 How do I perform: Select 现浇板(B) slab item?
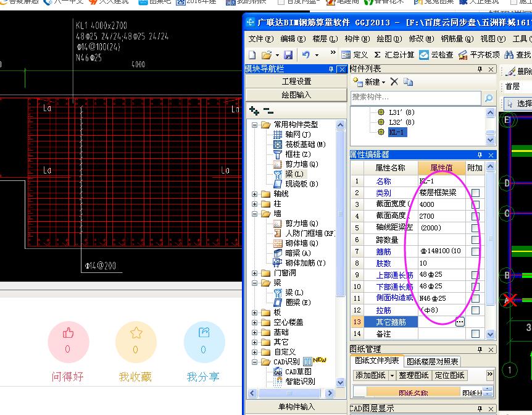(296, 184)
